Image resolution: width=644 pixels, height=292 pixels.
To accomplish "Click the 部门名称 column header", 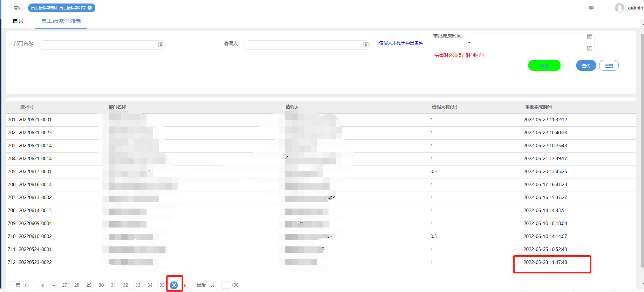I will click(x=117, y=107).
